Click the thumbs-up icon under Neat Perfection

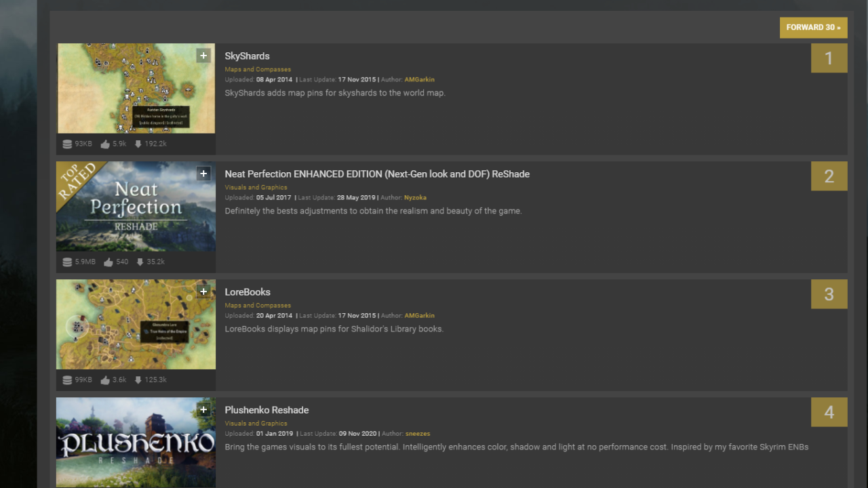pos(108,262)
